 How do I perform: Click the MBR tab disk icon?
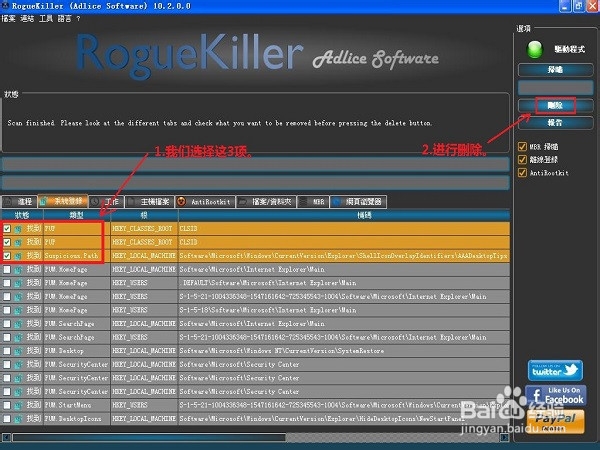tap(303, 201)
